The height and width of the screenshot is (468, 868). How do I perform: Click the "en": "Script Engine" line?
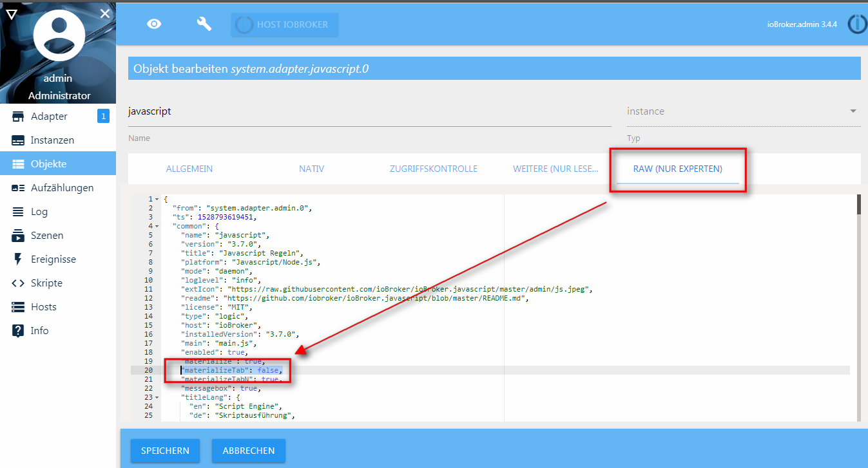[x=236, y=407]
